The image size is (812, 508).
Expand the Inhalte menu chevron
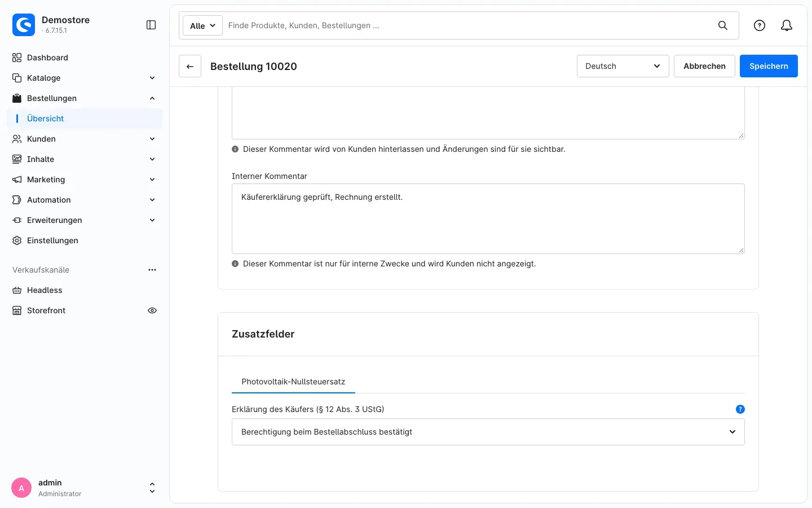[152, 159]
